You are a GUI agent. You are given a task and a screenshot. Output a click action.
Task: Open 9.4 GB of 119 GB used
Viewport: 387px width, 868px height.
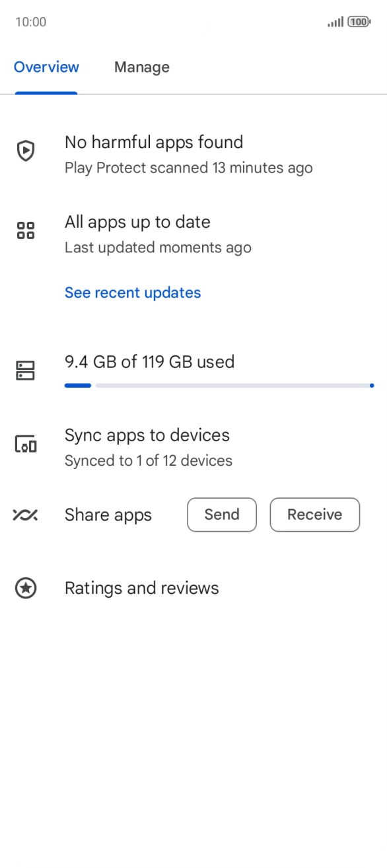click(149, 362)
